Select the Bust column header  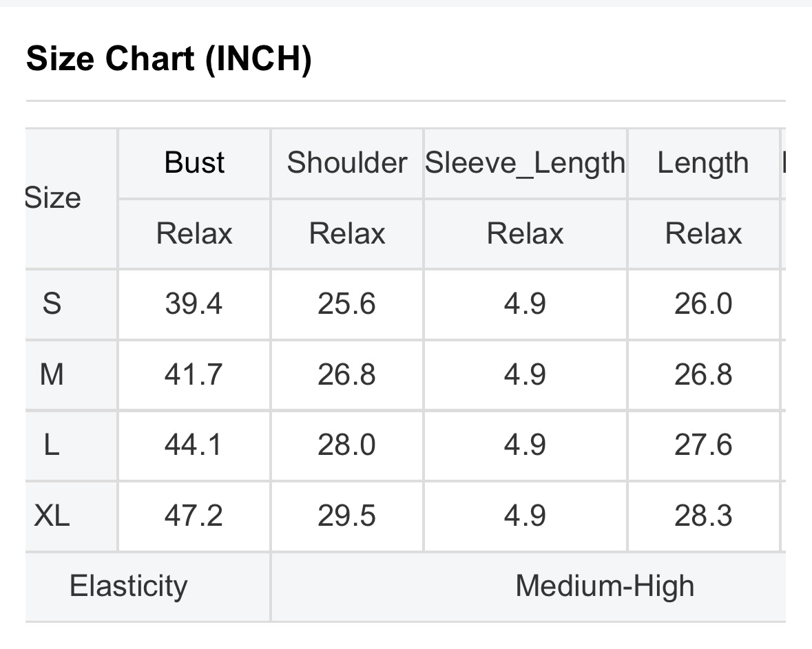point(194,163)
